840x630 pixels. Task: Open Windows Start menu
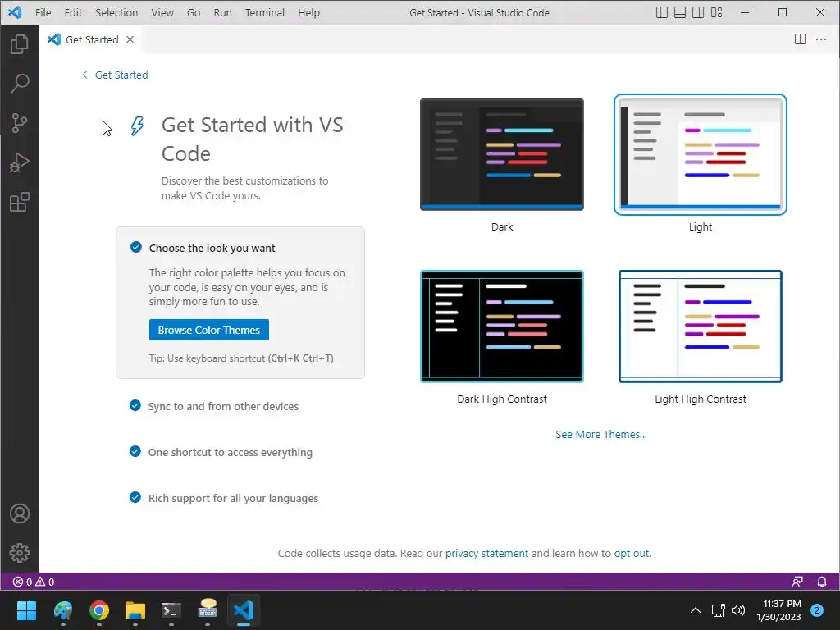point(26,610)
